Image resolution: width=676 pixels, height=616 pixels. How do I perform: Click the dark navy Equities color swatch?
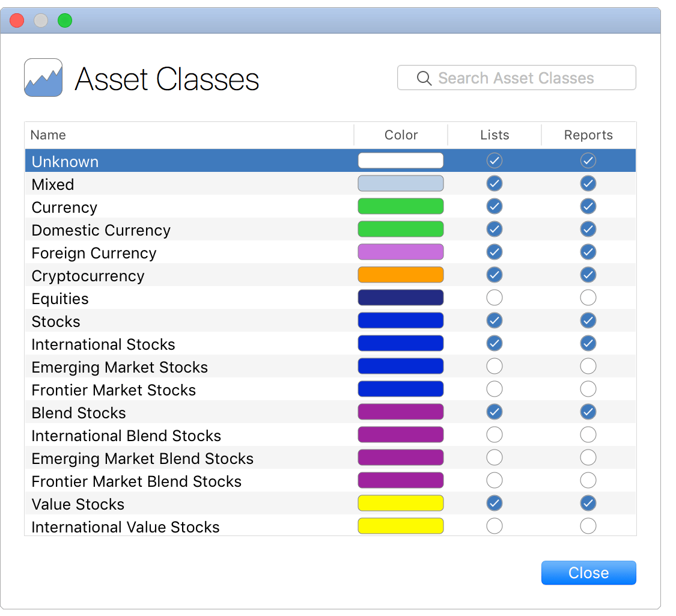pos(400,297)
